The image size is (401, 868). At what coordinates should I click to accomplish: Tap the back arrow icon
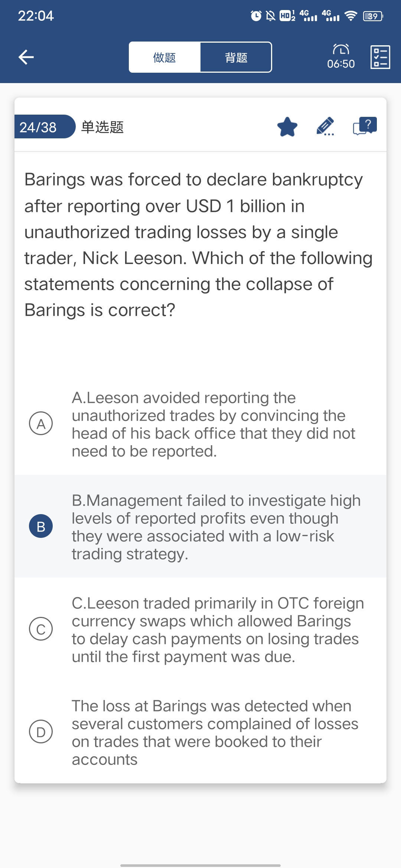click(x=26, y=57)
